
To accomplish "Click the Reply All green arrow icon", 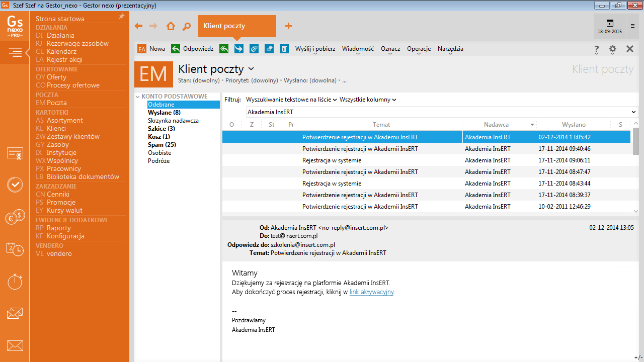I will (224, 49).
